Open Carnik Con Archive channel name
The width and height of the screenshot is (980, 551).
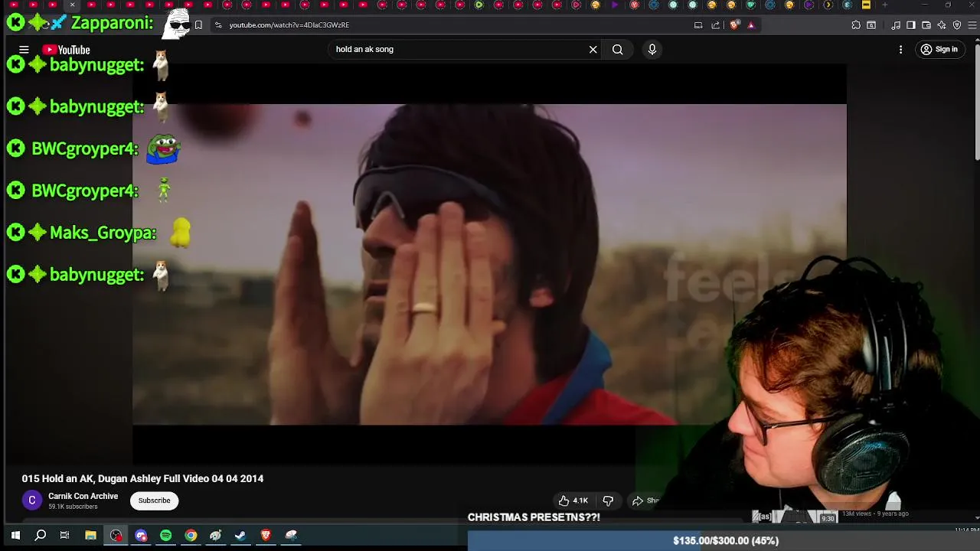pyautogui.click(x=83, y=496)
